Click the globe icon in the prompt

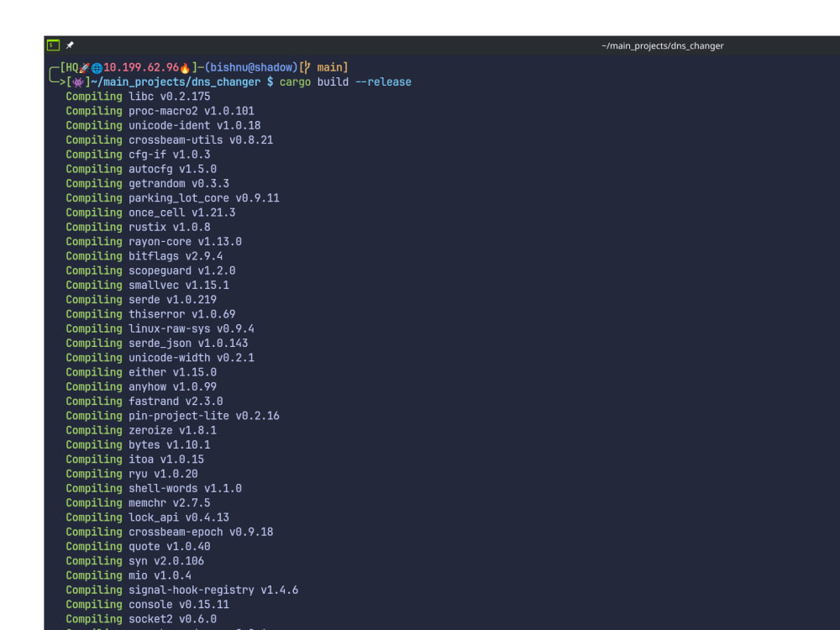pos(97,68)
